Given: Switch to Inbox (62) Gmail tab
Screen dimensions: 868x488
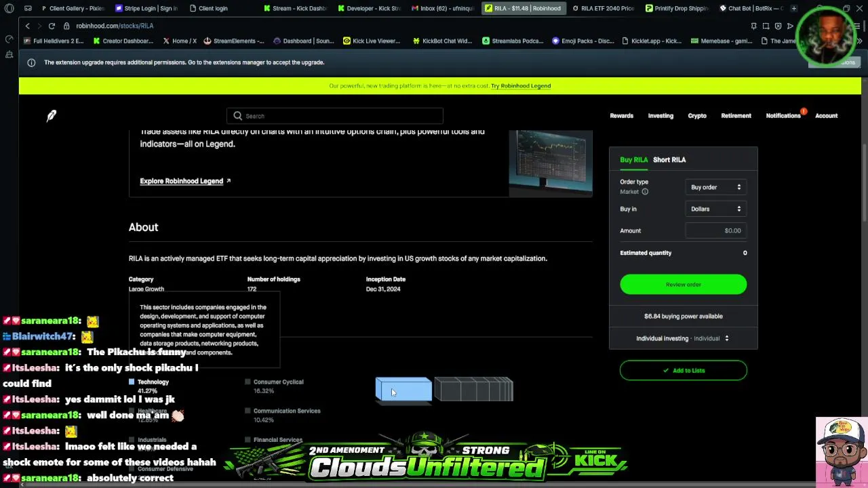Looking at the screenshot, I should 443,8.
